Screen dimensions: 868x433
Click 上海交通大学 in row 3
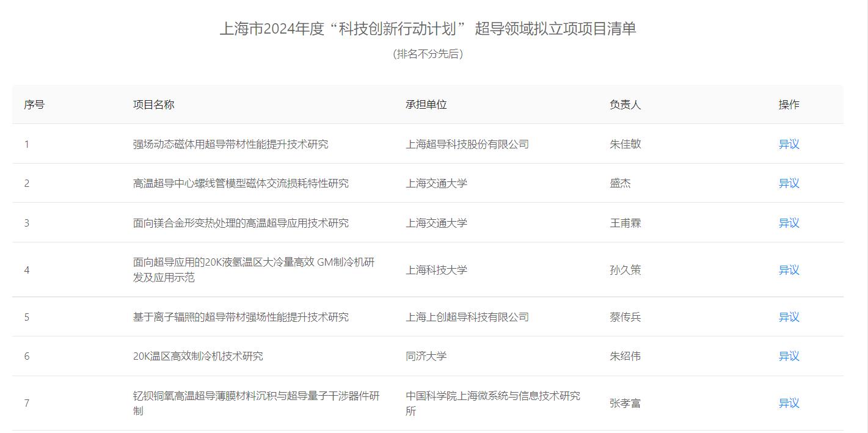[437, 223]
